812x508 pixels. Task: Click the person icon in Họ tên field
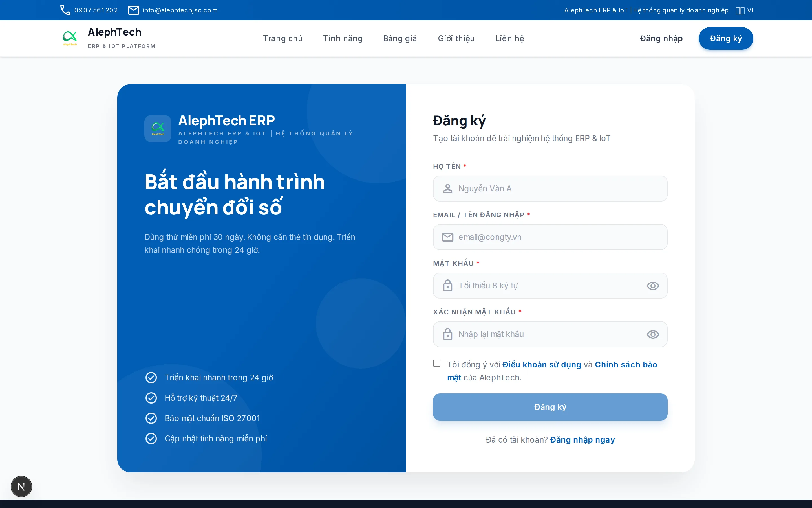[448, 189]
